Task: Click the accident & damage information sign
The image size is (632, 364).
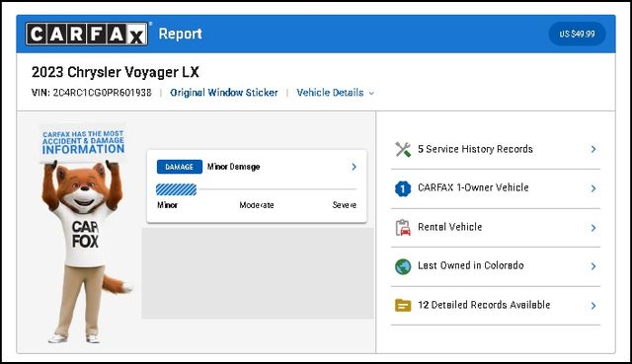Action: point(83,142)
